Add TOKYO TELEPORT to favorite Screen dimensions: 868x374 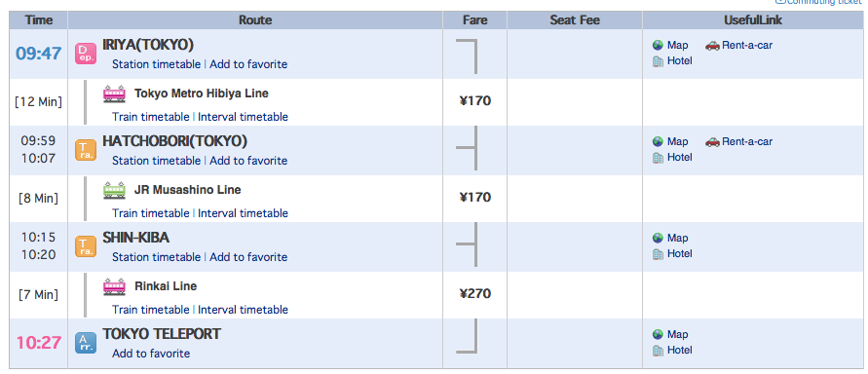[151, 353]
